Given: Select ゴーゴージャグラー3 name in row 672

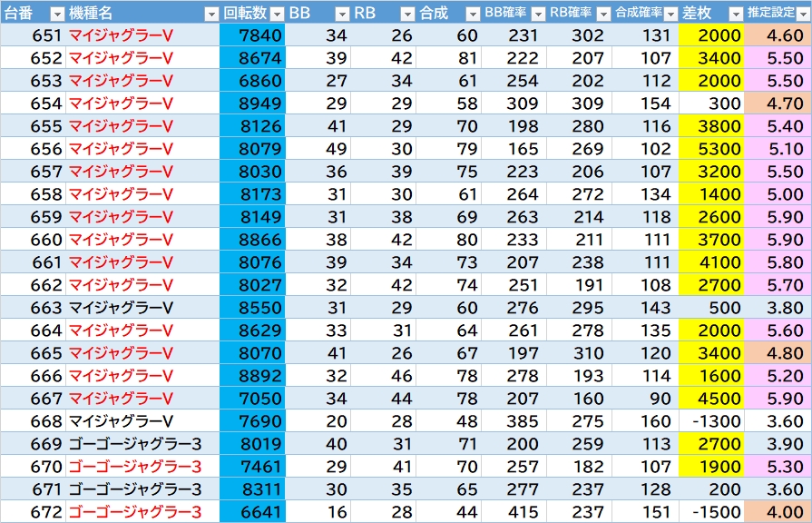Looking at the screenshot, I should (135, 512).
